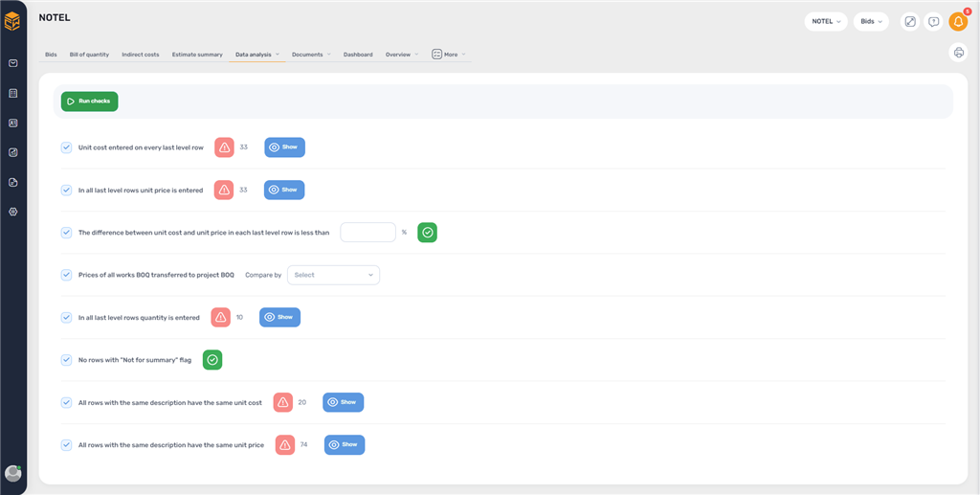Toggle checkbox for rows with same unit price
Viewport: 980px width, 495px height.
tap(66, 445)
